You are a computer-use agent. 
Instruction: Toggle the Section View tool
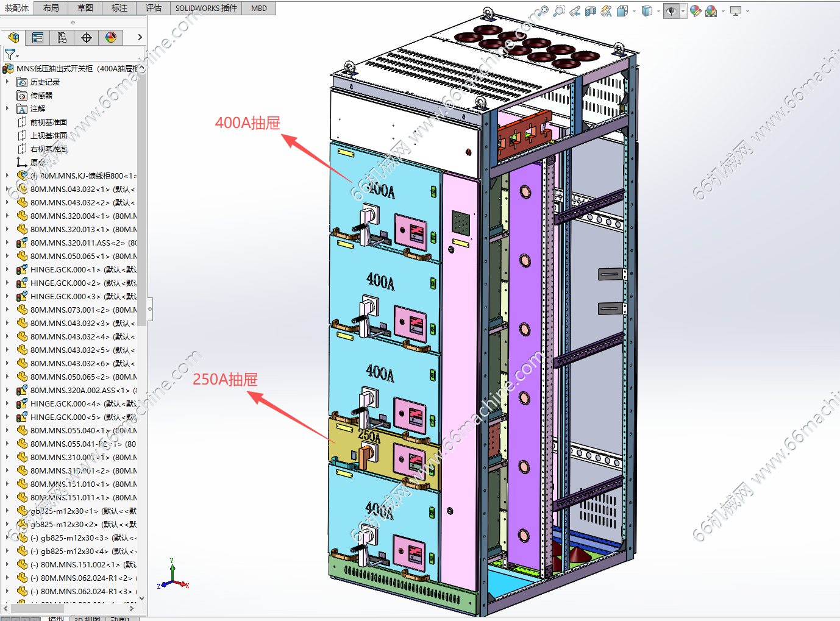pos(591,11)
